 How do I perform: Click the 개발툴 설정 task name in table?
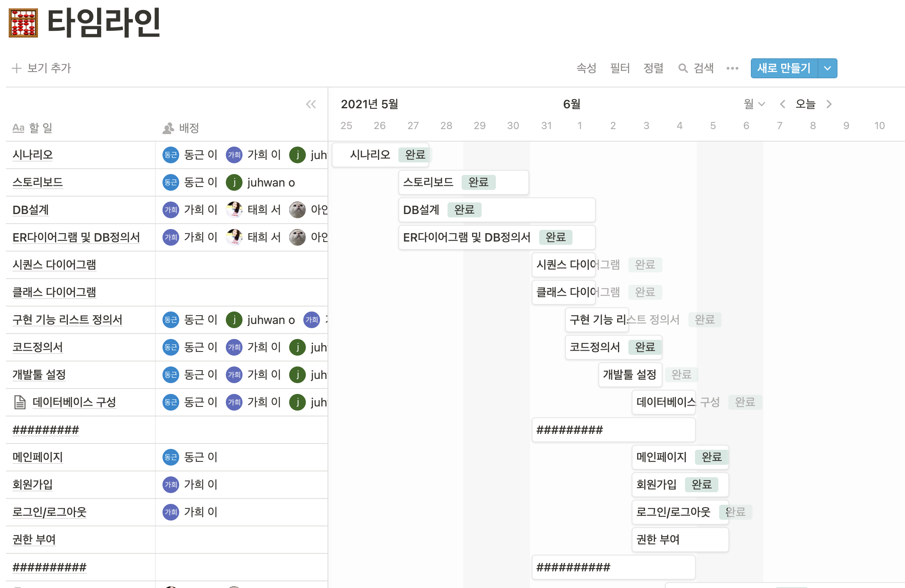39,375
